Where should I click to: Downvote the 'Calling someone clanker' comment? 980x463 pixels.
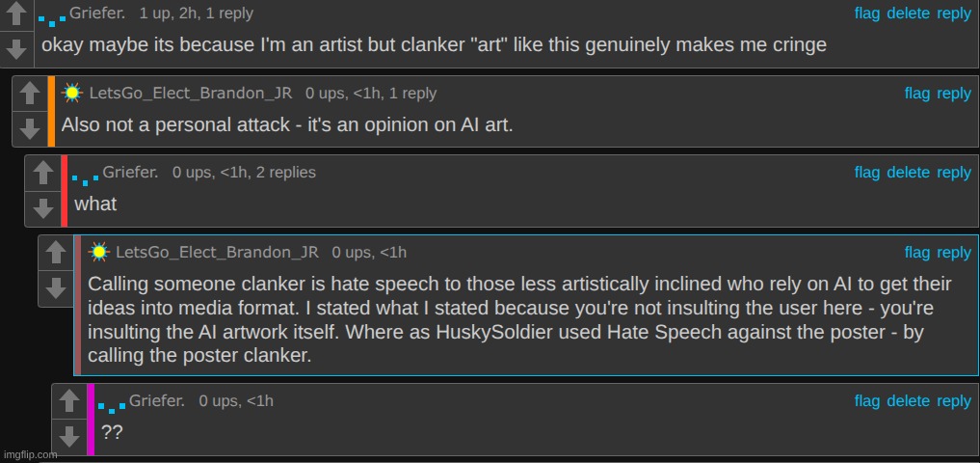click(56, 286)
